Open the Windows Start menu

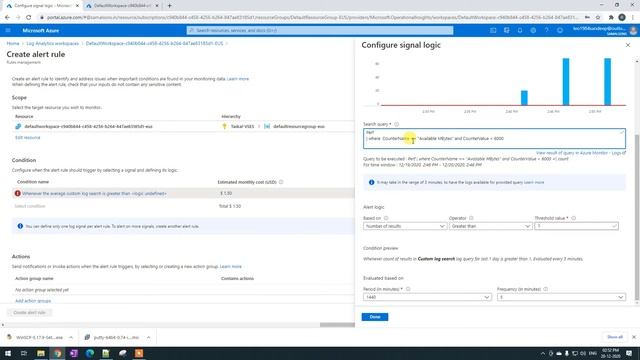8,353
